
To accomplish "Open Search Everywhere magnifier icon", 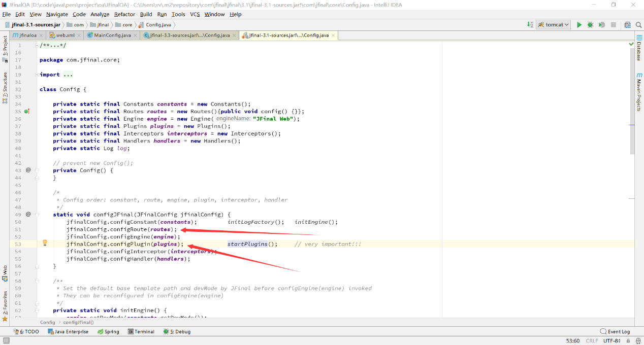I will coord(638,25).
